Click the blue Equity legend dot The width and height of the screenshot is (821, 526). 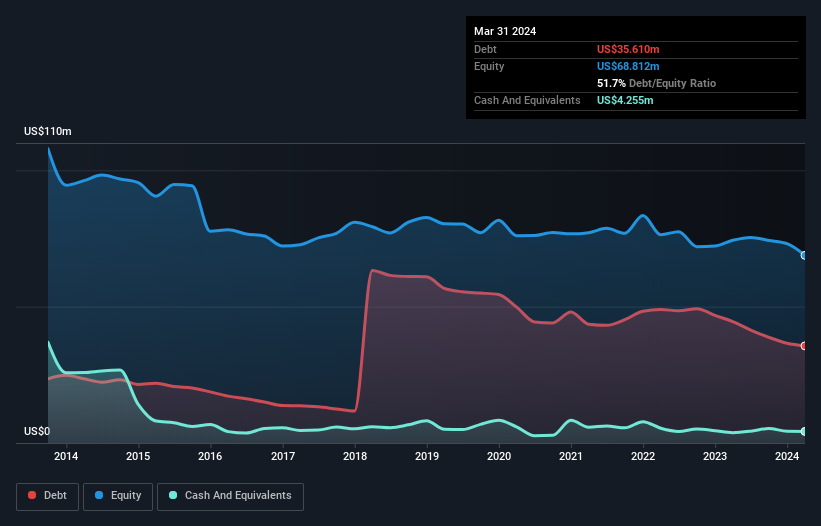click(x=99, y=495)
